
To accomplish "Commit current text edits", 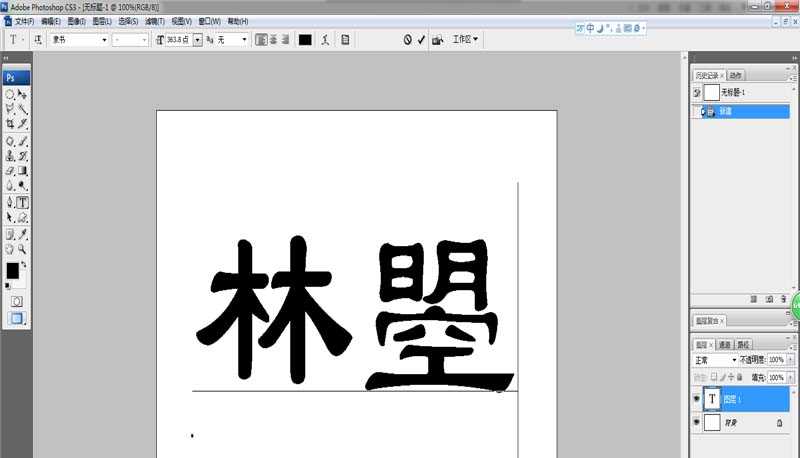I will [x=421, y=40].
